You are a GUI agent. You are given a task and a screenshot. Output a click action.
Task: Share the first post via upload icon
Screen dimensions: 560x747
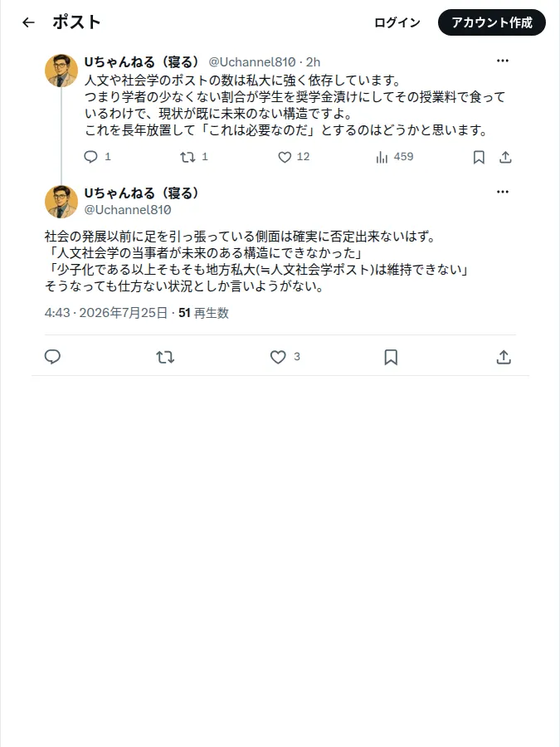[505, 157]
